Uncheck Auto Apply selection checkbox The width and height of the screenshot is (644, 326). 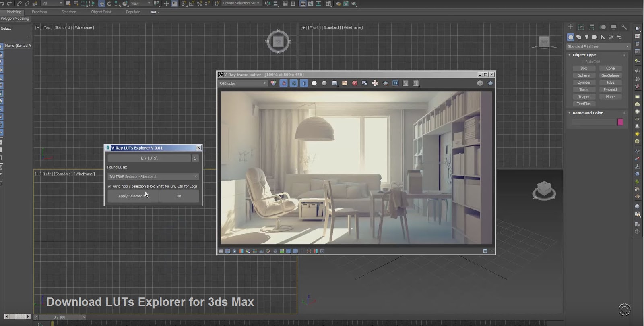pos(109,187)
